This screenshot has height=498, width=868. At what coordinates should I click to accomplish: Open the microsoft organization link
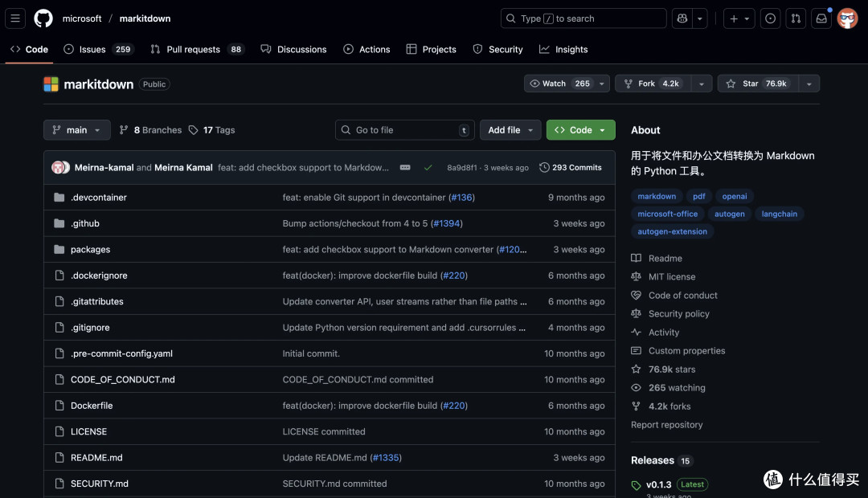pos(82,18)
